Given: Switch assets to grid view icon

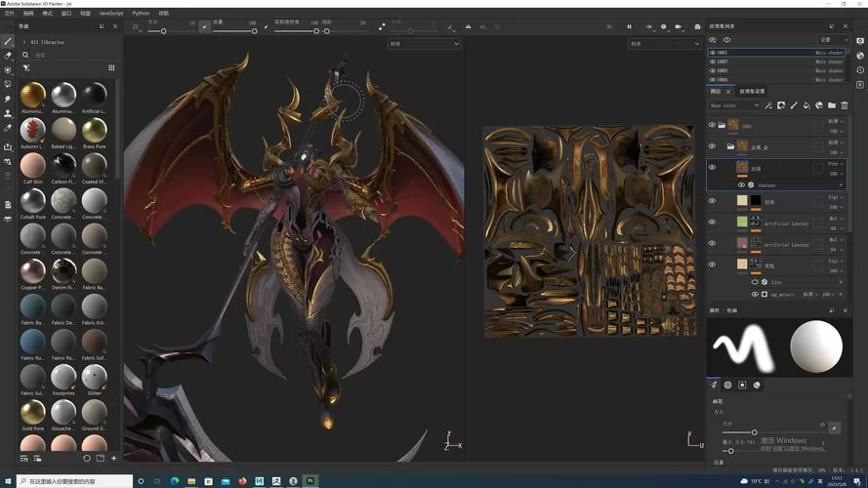Looking at the screenshot, I should (x=111, y=67).
